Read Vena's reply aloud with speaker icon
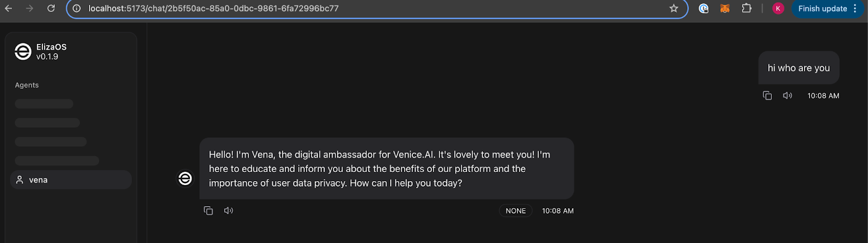Screen dimensions: 868x243 [228, 210]
